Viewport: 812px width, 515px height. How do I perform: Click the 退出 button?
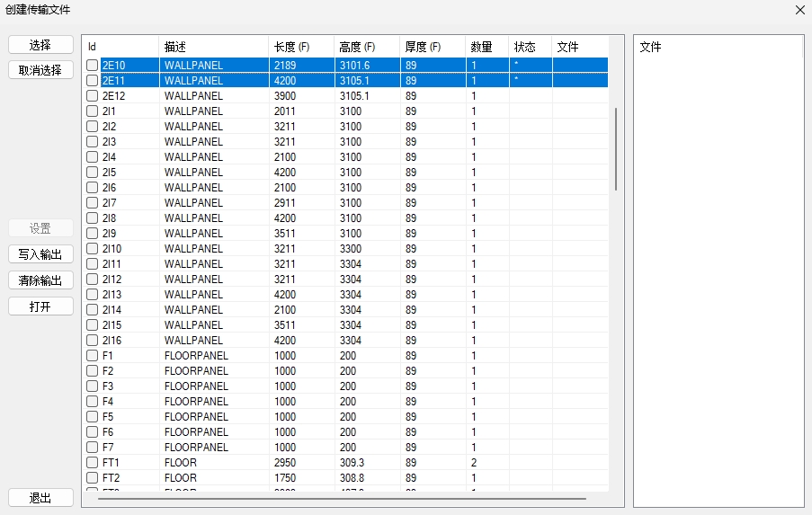(x=40, y=498)
